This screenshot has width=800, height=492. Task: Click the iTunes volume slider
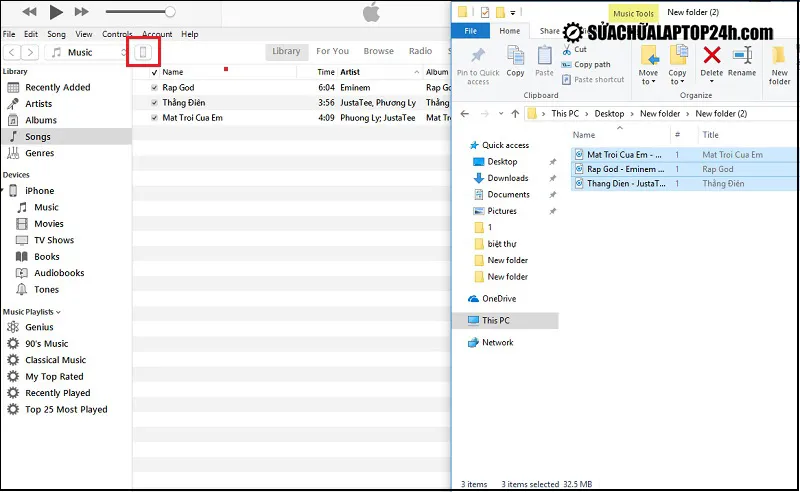pos(138,12)
